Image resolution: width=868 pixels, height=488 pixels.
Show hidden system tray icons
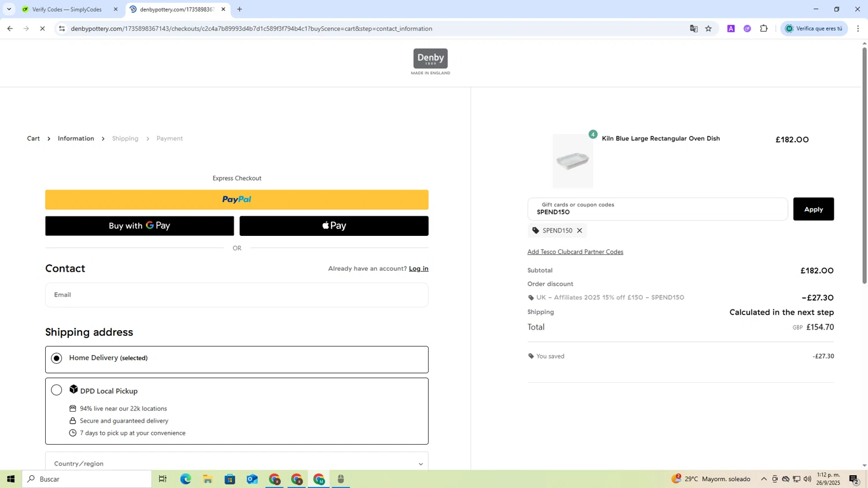point(764,479)
